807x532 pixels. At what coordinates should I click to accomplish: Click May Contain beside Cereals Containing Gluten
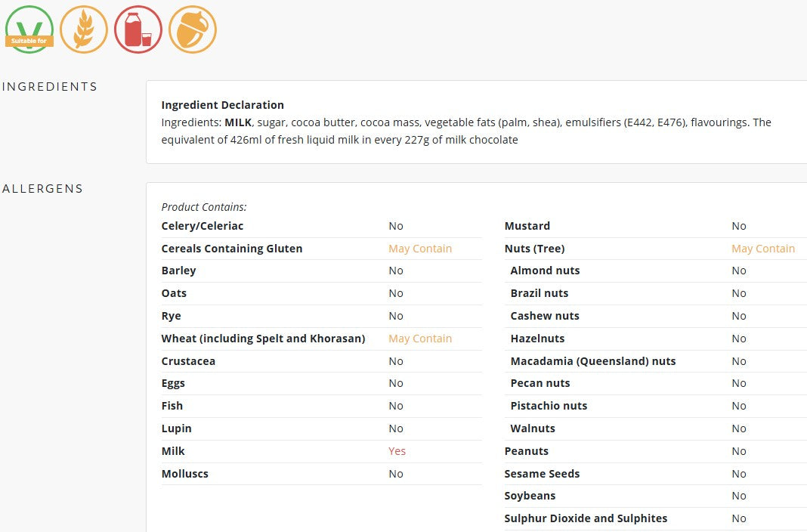(419, 249)
